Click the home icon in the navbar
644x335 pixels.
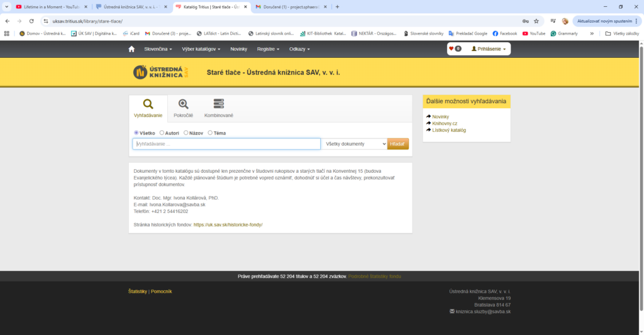(x=131, y=49)
